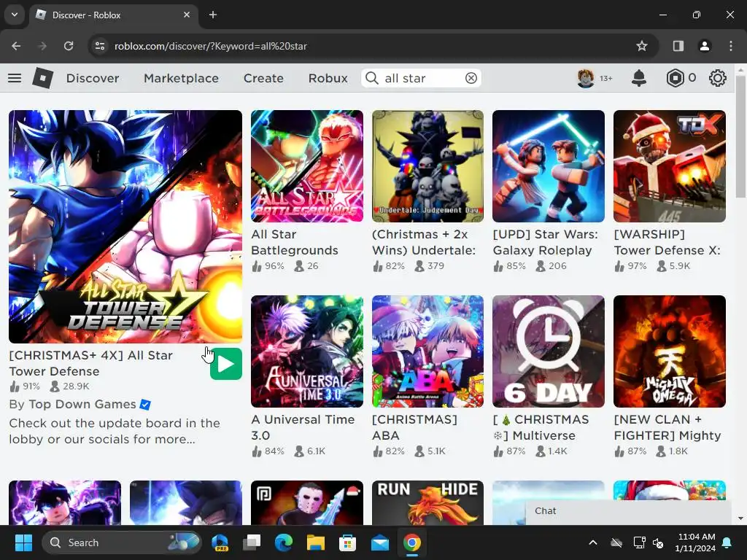Open the Chat panel

coord(628,511)
